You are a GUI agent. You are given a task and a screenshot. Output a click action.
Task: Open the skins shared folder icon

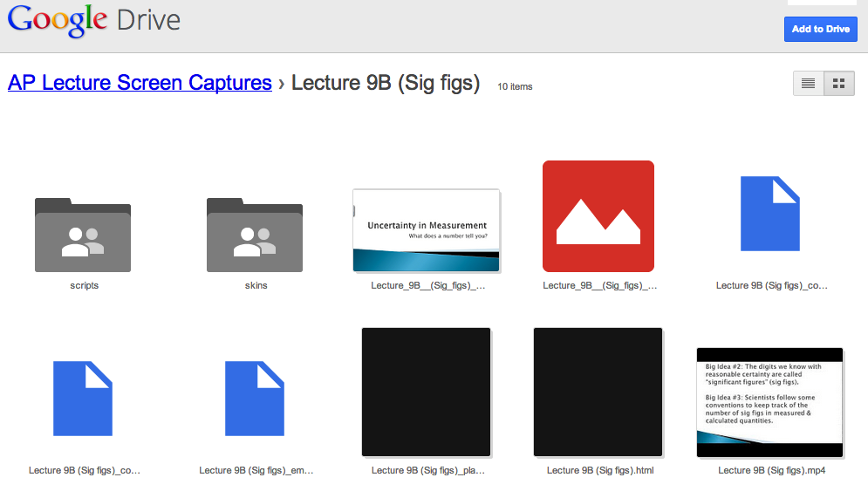tap(255, 235)
